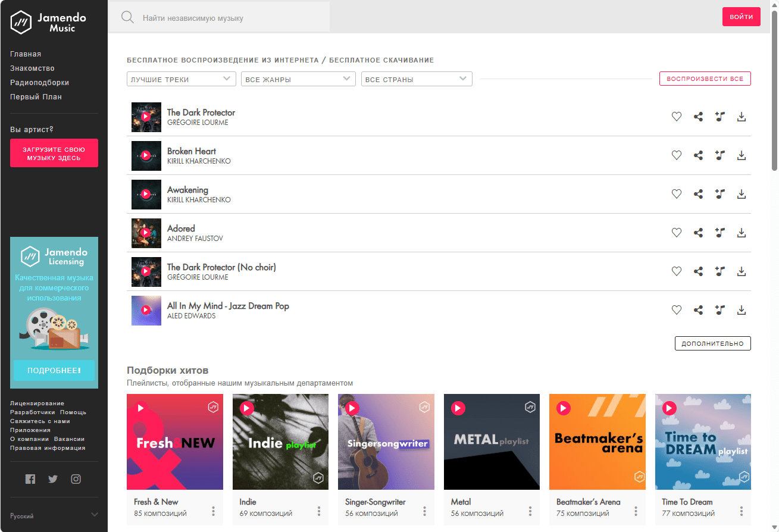The width and height of the screenshot is (779, 532).
Task: Open the Знакомство section
Action: [x=32, y=68]
